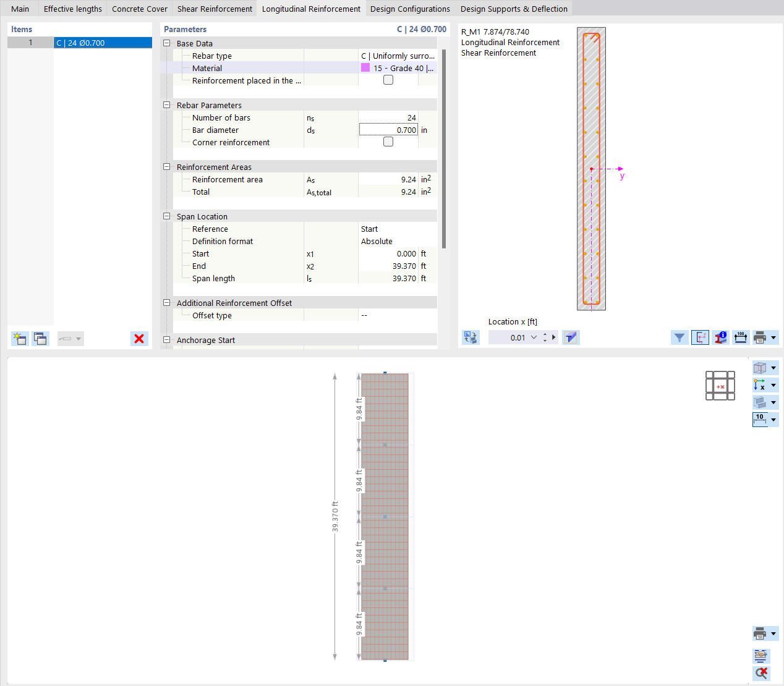Toggle the cross-section axes display

[700, 337]
